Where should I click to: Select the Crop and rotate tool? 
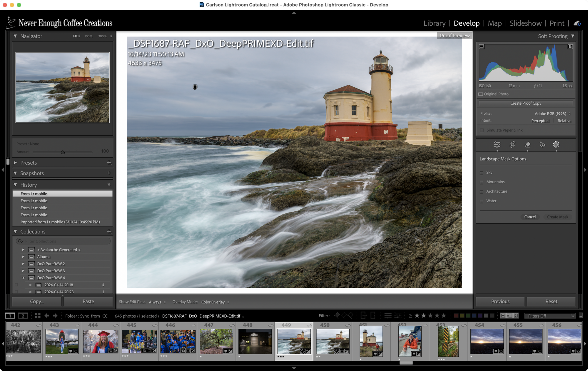[512, 145]
